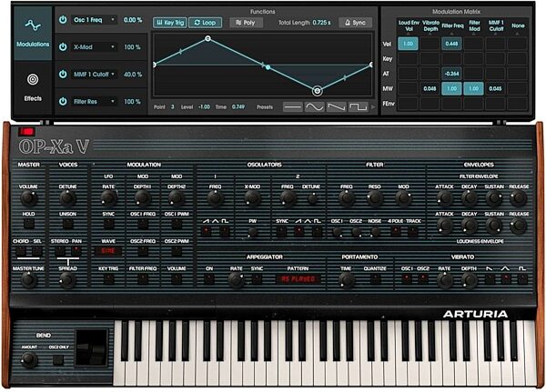
Task: Toggle power for X-Mod slot
Action: coord(63,47)
